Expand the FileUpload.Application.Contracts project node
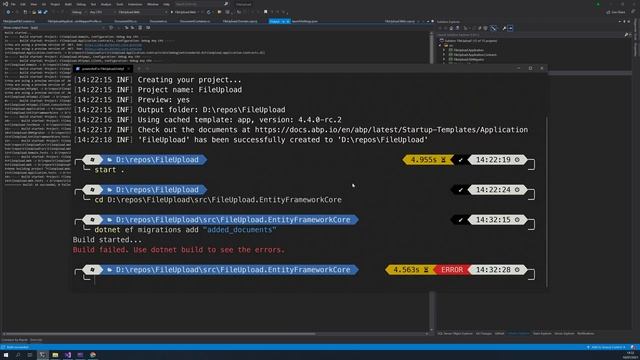The width and height of the screenshot is (640, 360). 444,55
